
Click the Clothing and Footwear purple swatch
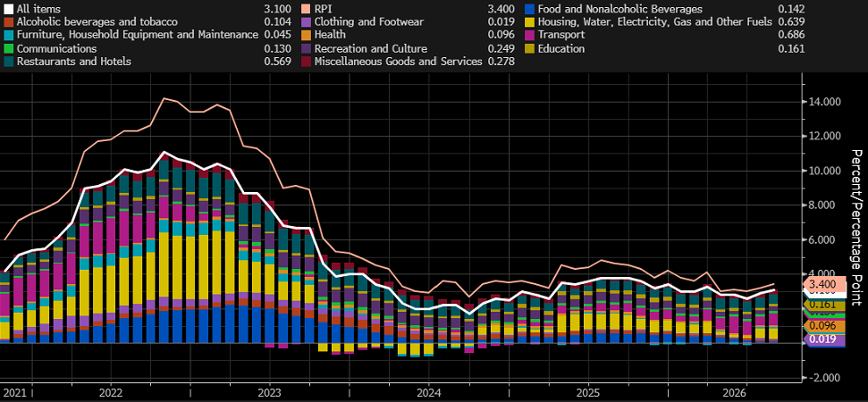click(306, 22)
